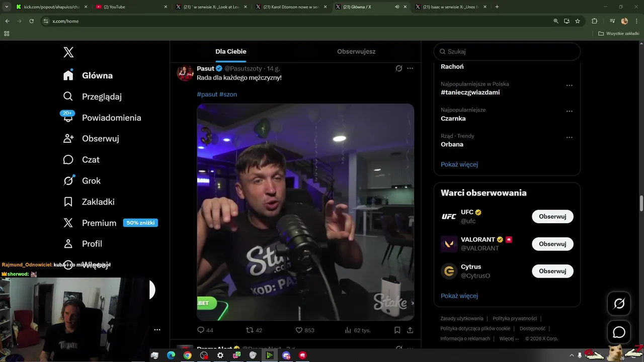Click Pokaż więcej under Warci obserwowania
This screenshot has height=362, width=644.
tap(459, 296)
